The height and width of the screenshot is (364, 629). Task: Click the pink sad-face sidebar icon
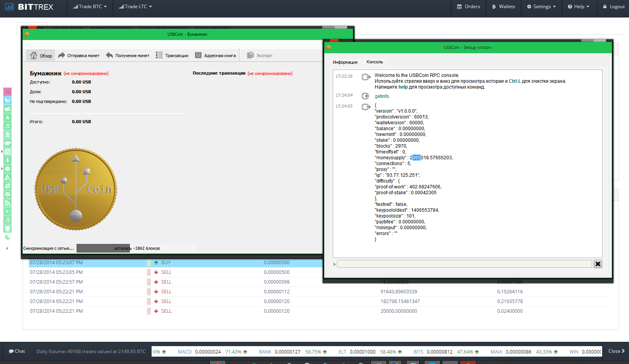pyautogui.click(x=7, y=92)
